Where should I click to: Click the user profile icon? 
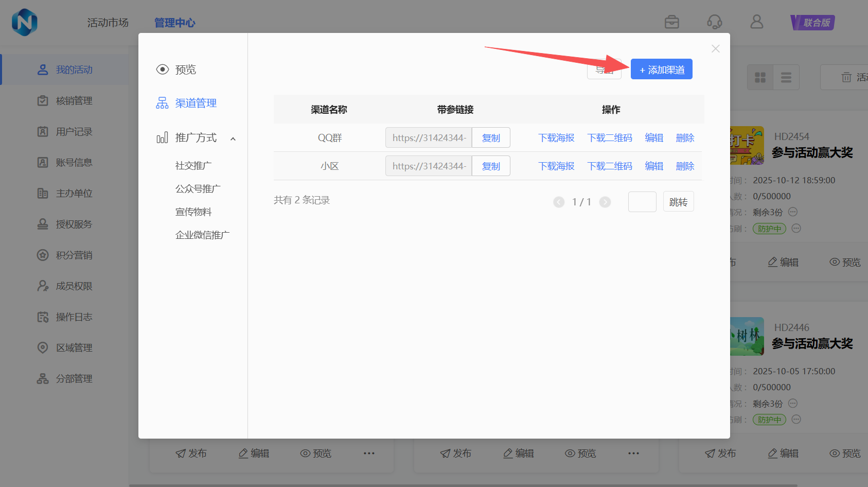point(756,22)
